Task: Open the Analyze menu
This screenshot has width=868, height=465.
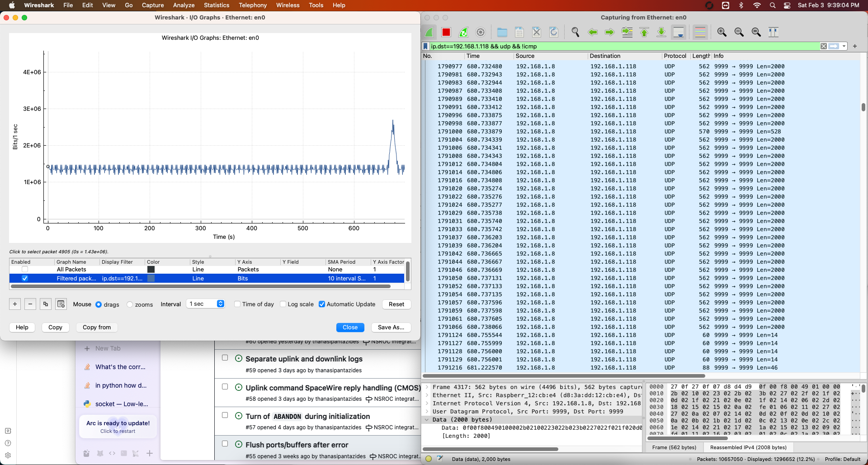Action: pos(184,5)
